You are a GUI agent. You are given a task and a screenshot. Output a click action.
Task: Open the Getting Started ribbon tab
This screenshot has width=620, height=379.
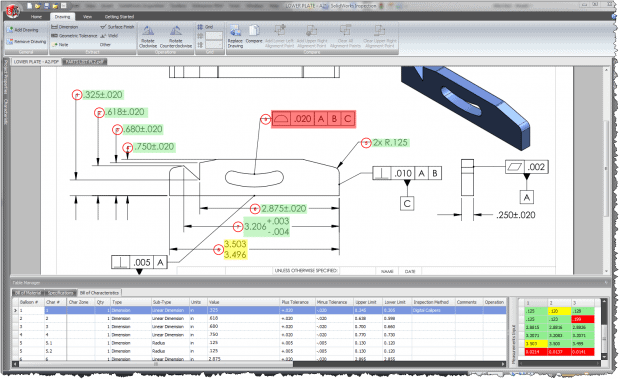pos(119,17)
